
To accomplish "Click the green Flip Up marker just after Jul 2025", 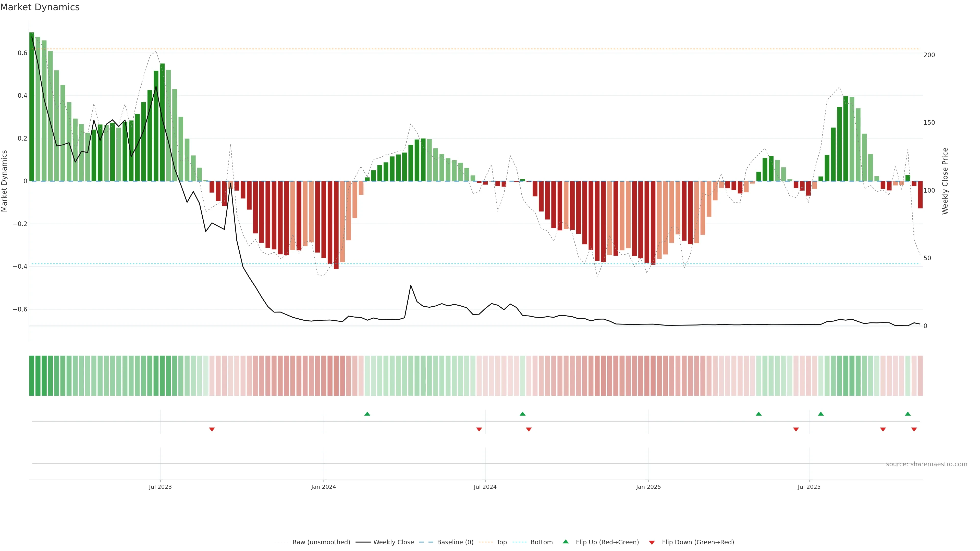I will (x=820, y=414).
